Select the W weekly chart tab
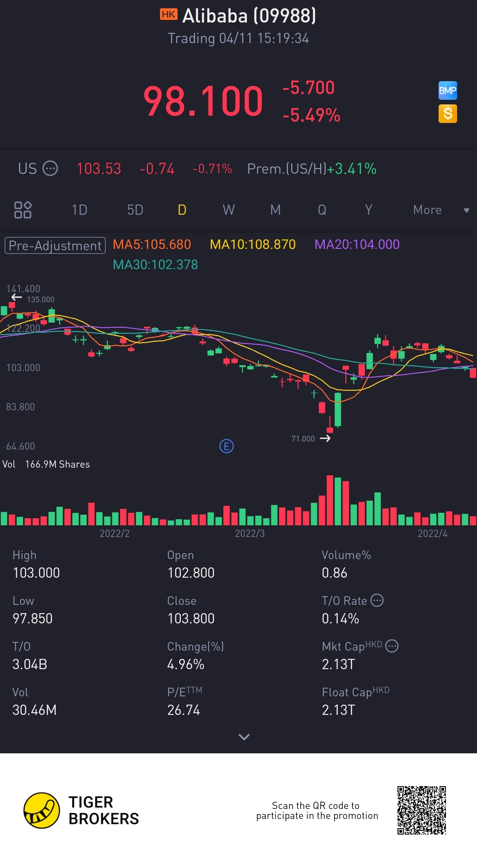The image size is (477, 868). click(x=229, y=210)
